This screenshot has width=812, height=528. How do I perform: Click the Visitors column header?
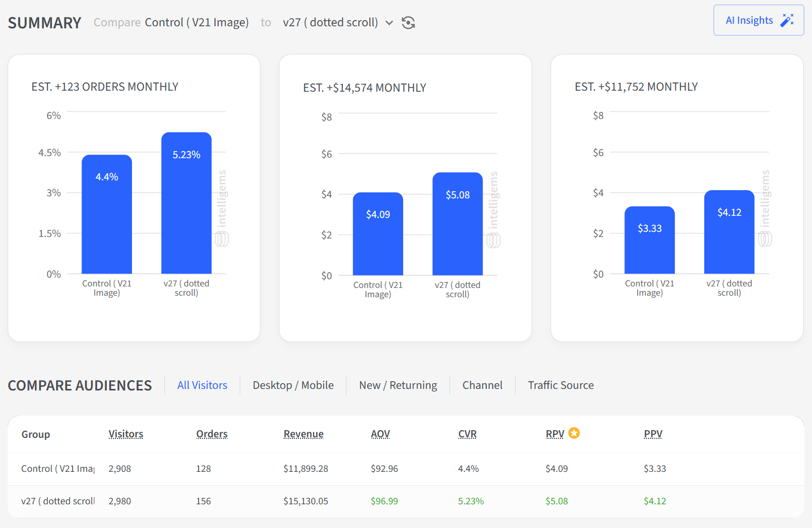tap(126, 434)
